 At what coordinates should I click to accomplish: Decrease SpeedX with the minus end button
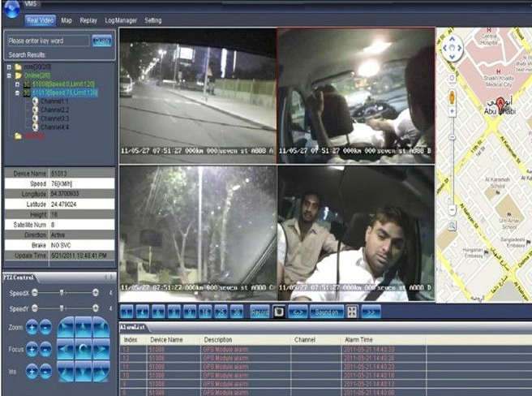pos(35,292)
